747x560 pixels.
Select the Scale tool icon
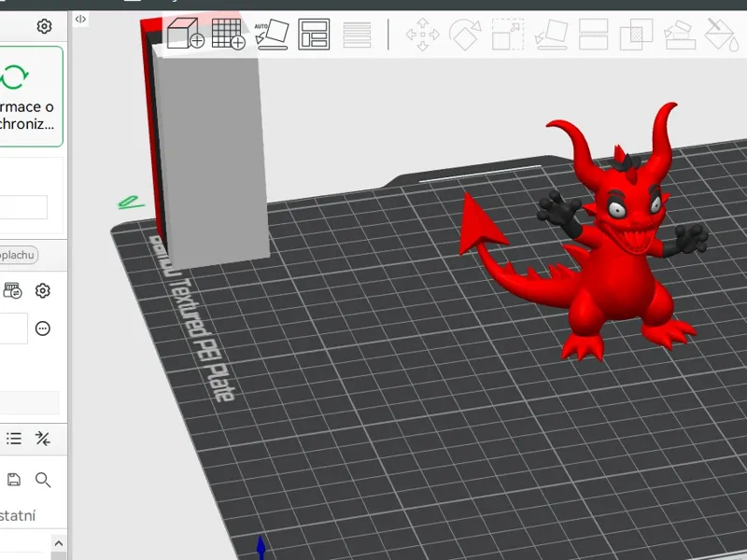tap(508, 35)
